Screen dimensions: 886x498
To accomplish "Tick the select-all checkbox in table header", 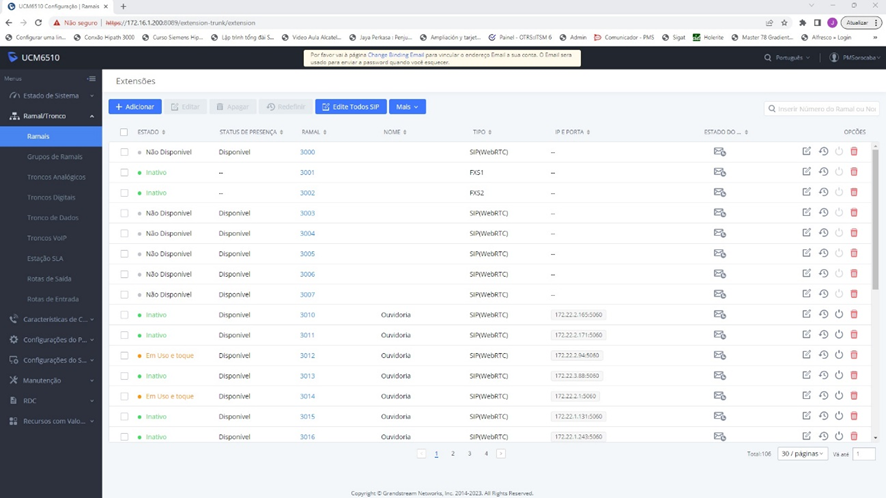I will [125, 132].
